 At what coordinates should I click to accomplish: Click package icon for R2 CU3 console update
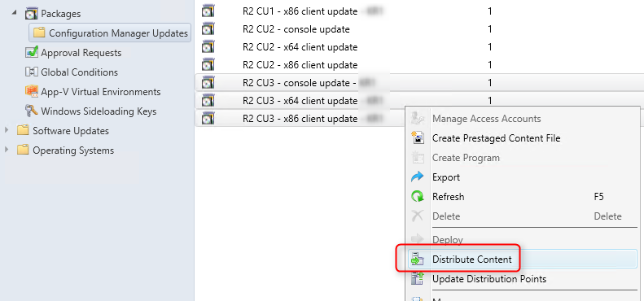(x=208, y=82)
